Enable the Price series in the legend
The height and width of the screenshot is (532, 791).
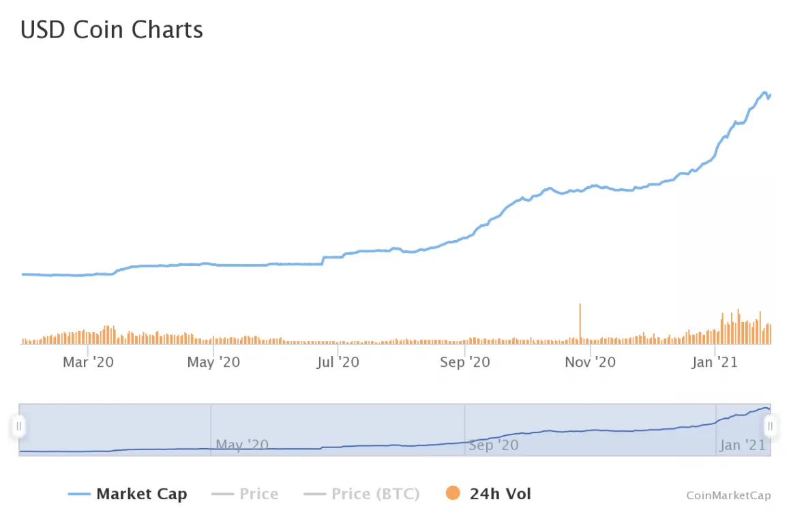click(259, 493)
